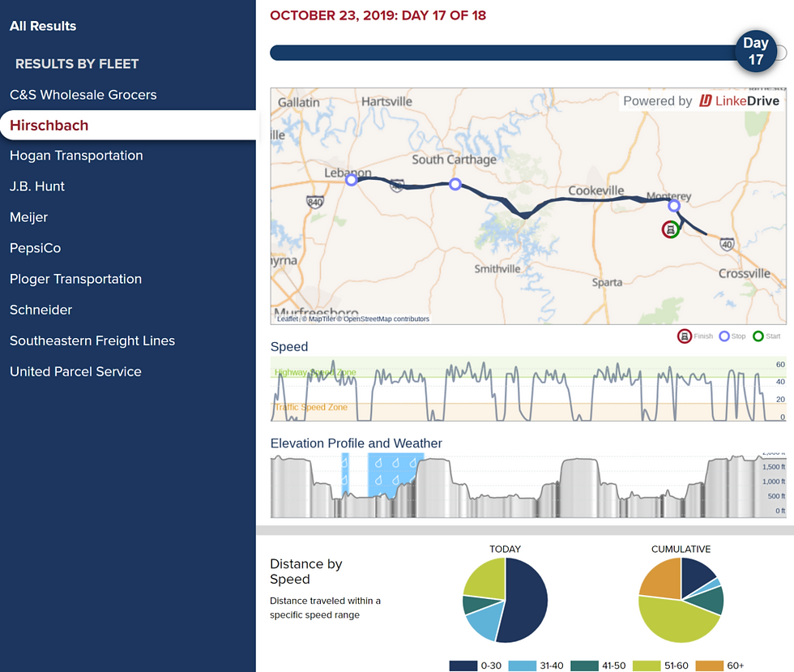Click the Distance by Speed heading

306,571
